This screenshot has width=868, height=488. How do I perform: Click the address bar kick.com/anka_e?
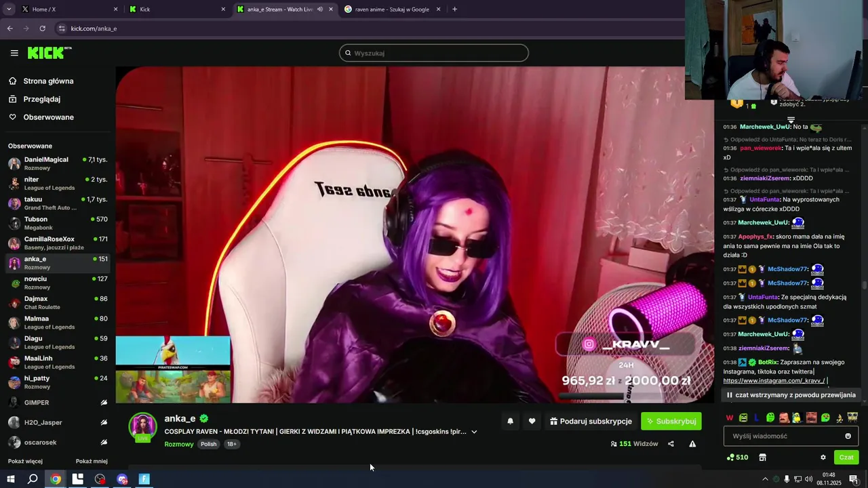tap(94, 28)
